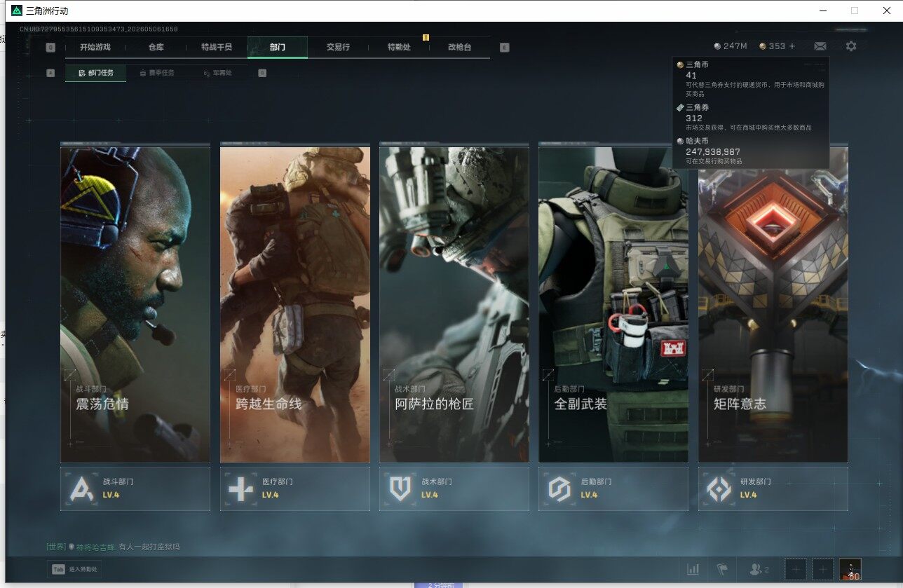Open settings via the gear icon

(851, 46)
